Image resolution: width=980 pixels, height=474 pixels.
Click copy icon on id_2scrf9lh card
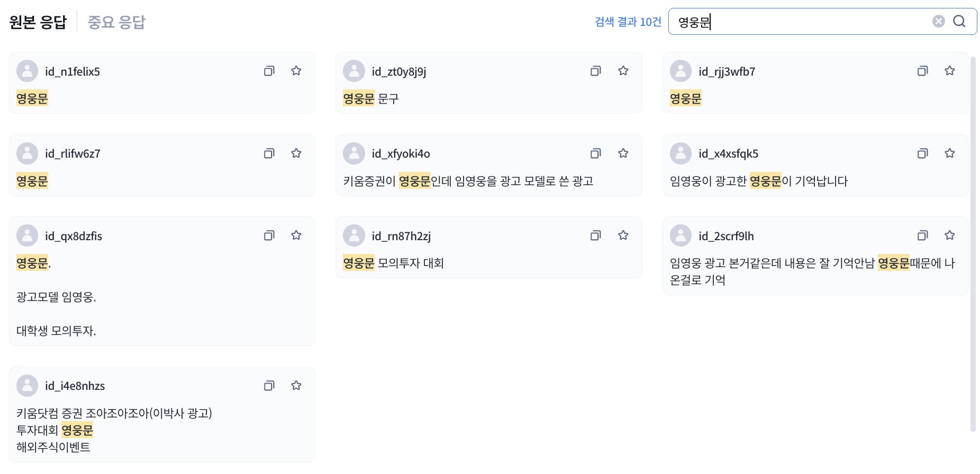tap(922, 235)
